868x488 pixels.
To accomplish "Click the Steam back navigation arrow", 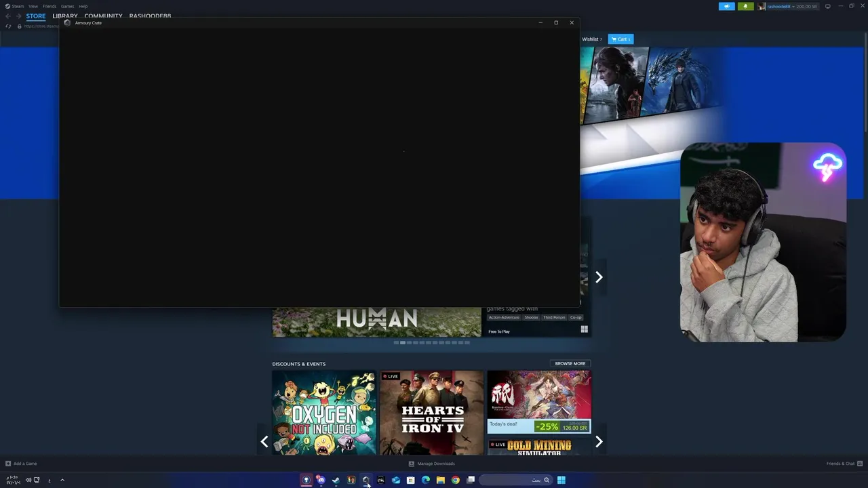I will click(x=8, y=16).
